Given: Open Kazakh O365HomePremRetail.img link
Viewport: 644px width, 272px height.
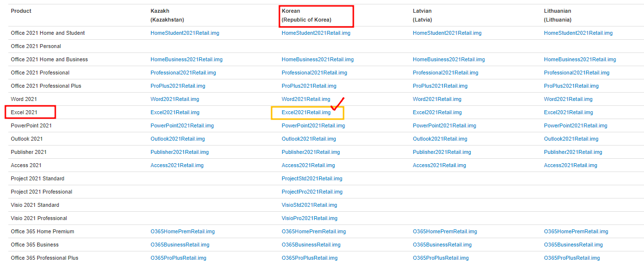Looking at the screenshot, I should tap(183, 231).
